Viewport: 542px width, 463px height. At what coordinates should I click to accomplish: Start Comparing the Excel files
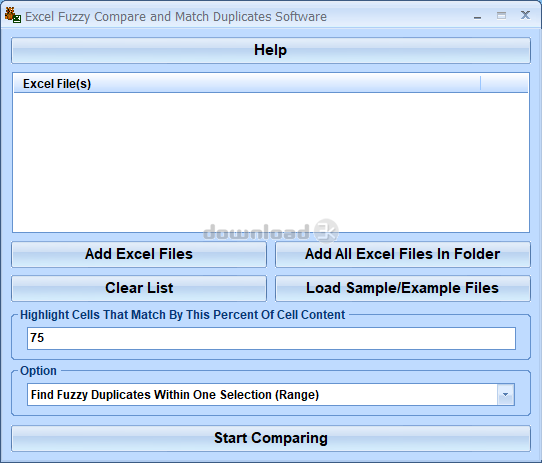271,438
